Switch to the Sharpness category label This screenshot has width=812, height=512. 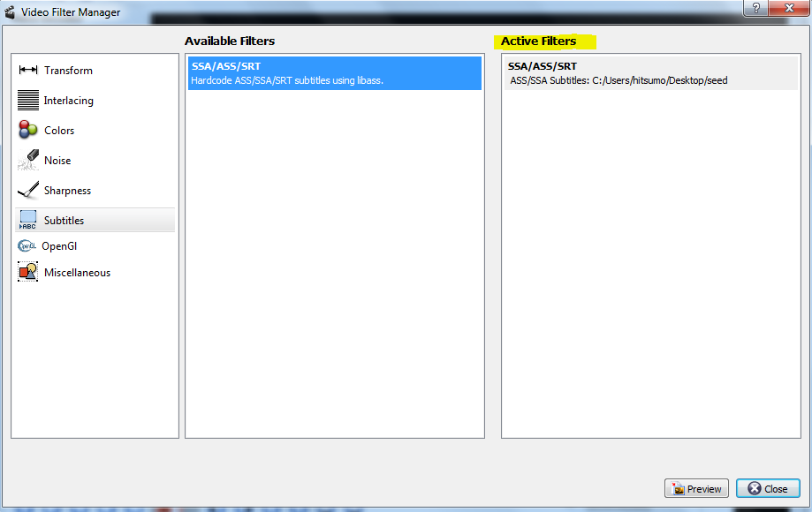coord(67,191)
